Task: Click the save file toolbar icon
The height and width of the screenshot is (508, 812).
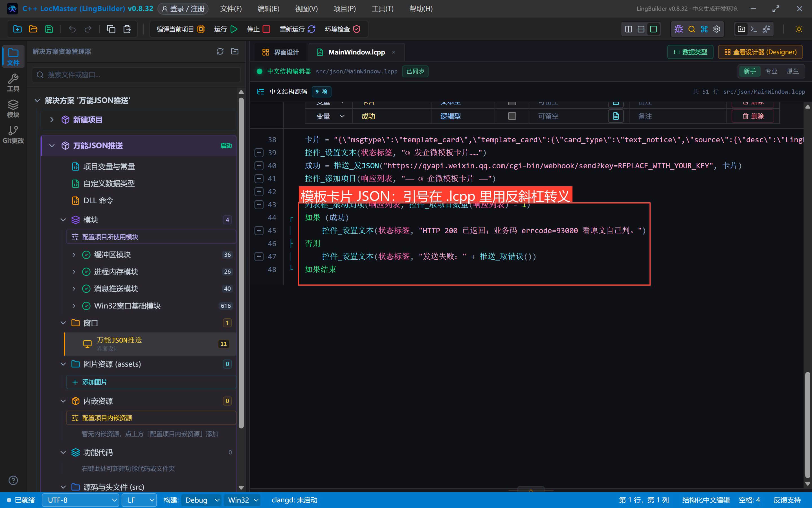Action: 49,29
